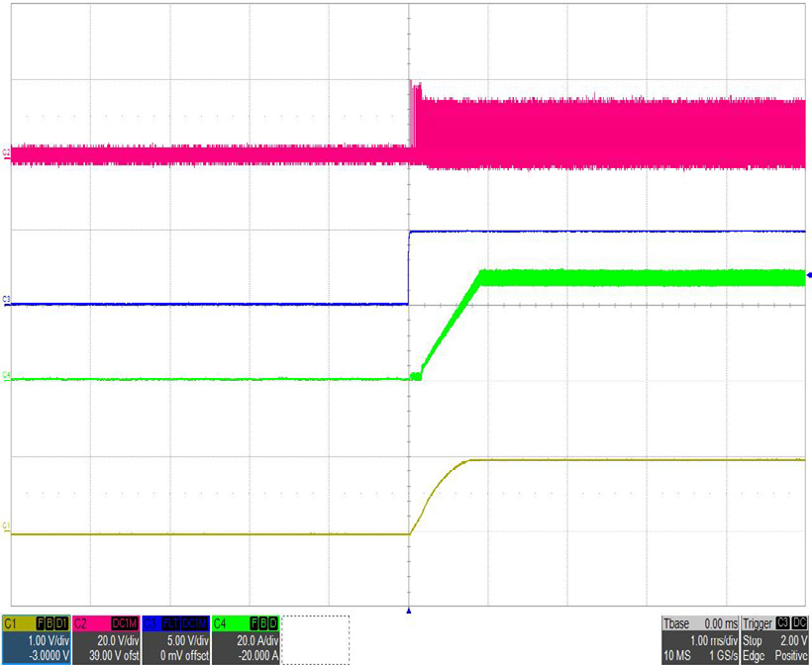Image resolution: width=812 pixels, height=665 pixels.
Task: Click the trigger level arrow on right edge
Action: pyautogui.click(x=808, y=275)
